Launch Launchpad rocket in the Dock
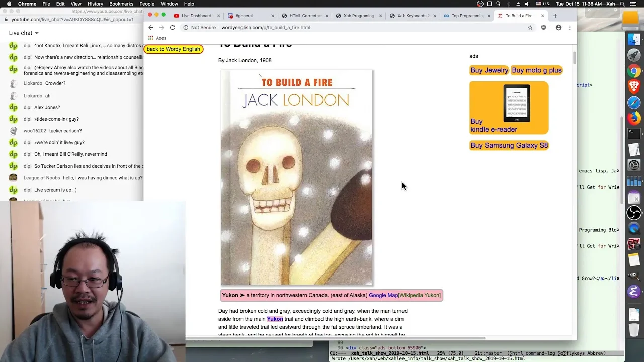The height and width of the screenshot is (362, 644). coord(634,55)
